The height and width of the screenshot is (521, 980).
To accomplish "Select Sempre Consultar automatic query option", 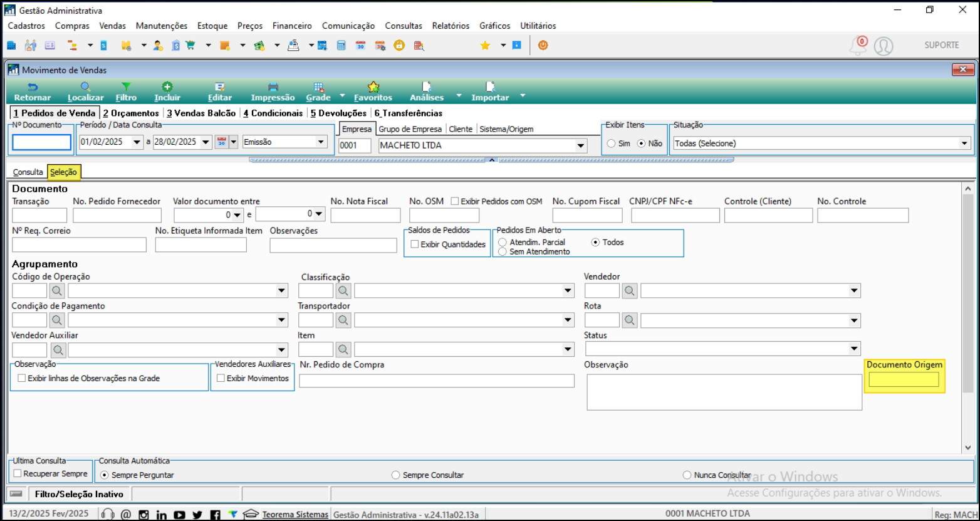I will [395, 475].
